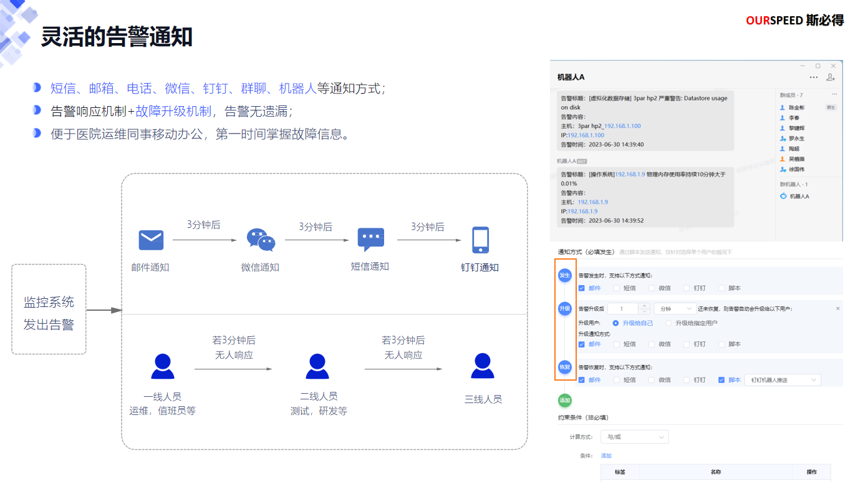Viewport: 868px width, 488px height.
Task: Select the first-line staff person icon
Action: pos(162,366)
